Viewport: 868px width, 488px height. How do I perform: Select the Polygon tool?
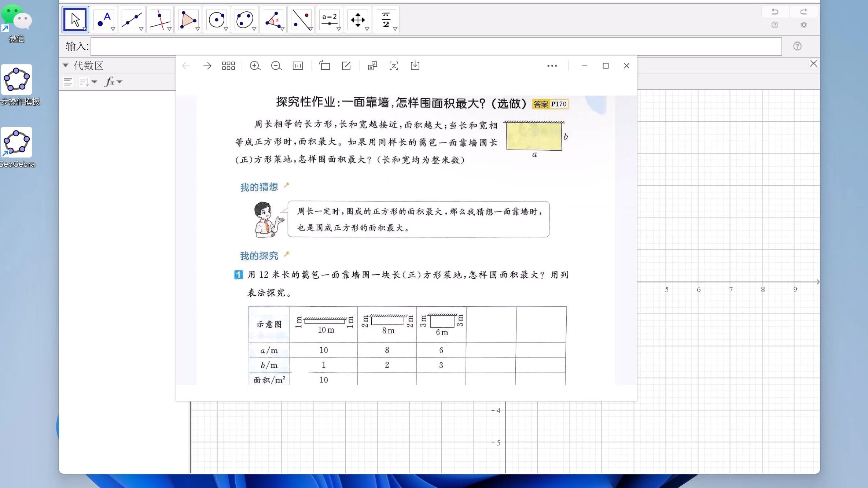[188, 19]
